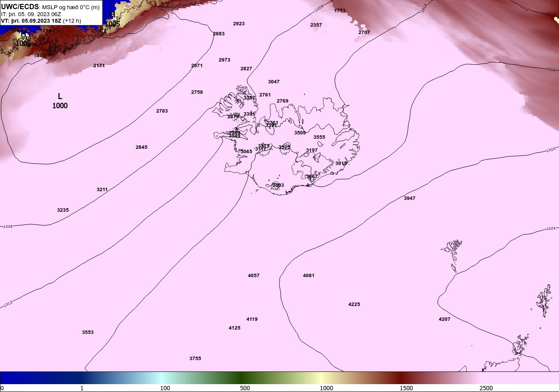Click the height value 4081

[x=309, y=275]
